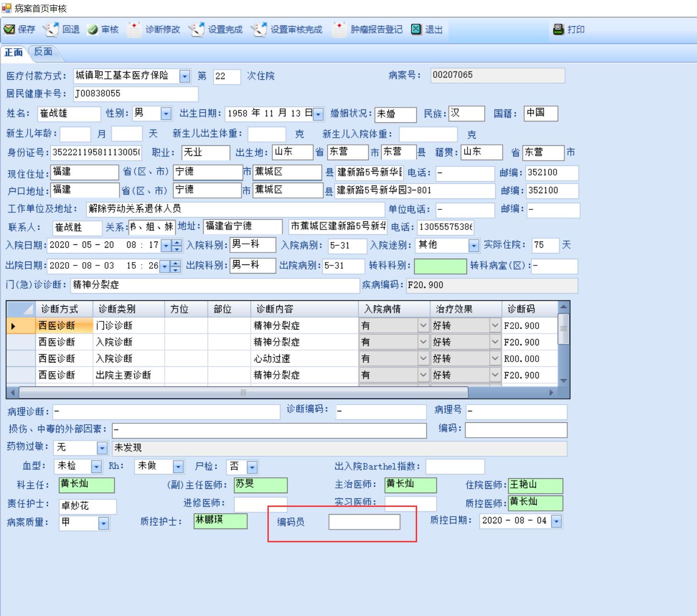Select the 出院主要诊断 row in diagnosis table
This screenshot has height=616, width=697.
tap(123, 375)
